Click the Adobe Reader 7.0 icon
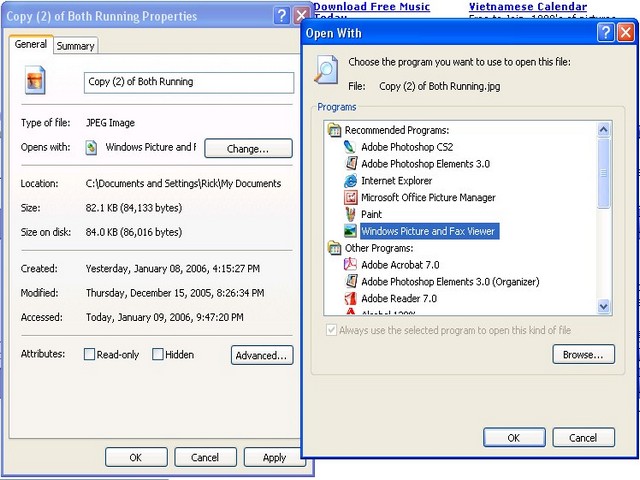 tap(350, 298)
